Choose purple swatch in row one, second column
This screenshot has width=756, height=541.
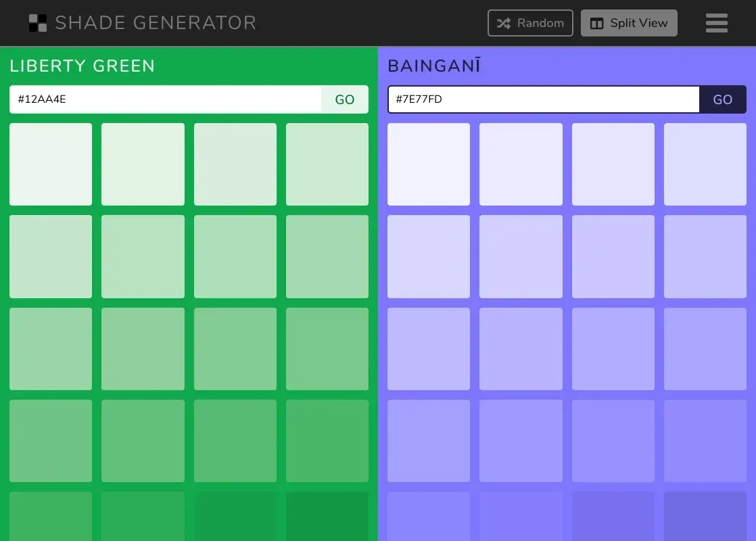click(x=521, y=164)
